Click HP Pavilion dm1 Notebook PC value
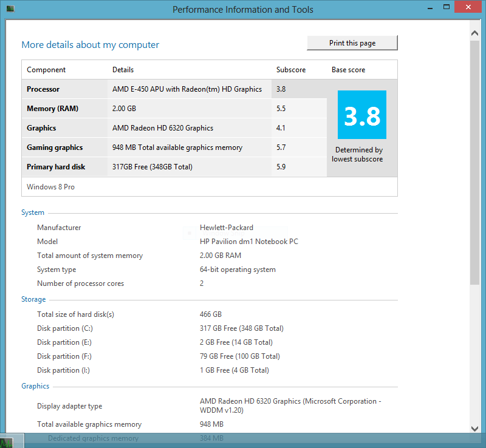Screen dimensions: 486x448 [x=249, y=242]
